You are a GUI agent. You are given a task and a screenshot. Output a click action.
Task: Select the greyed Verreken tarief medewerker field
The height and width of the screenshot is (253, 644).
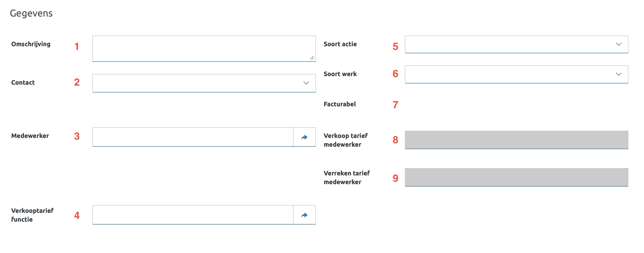tap(516, 177)
